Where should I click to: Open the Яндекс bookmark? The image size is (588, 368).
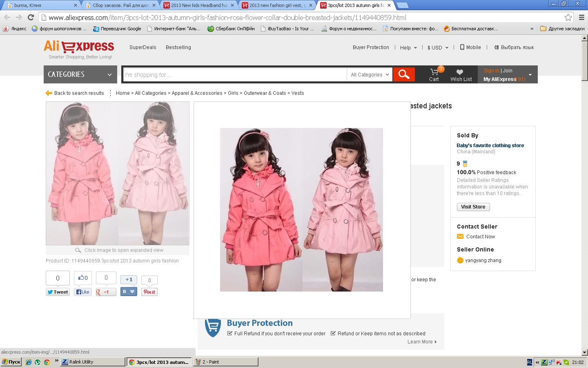coord(15,29)
